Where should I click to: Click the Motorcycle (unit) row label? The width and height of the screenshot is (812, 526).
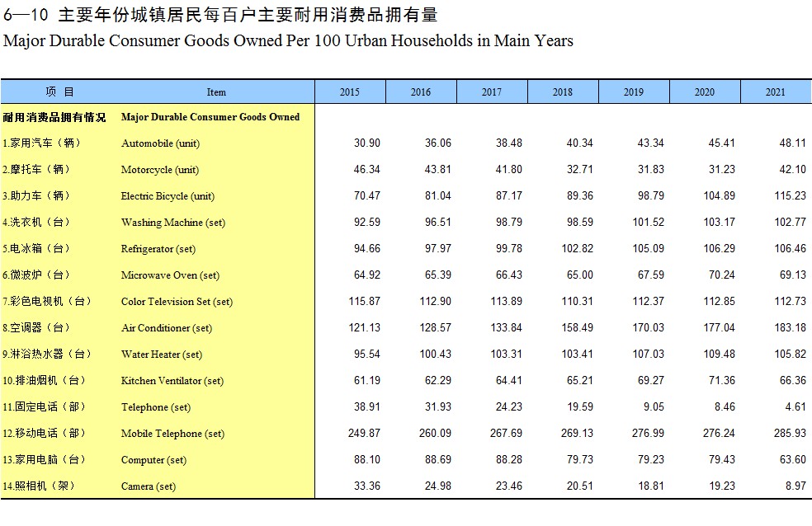click(160, 170)
